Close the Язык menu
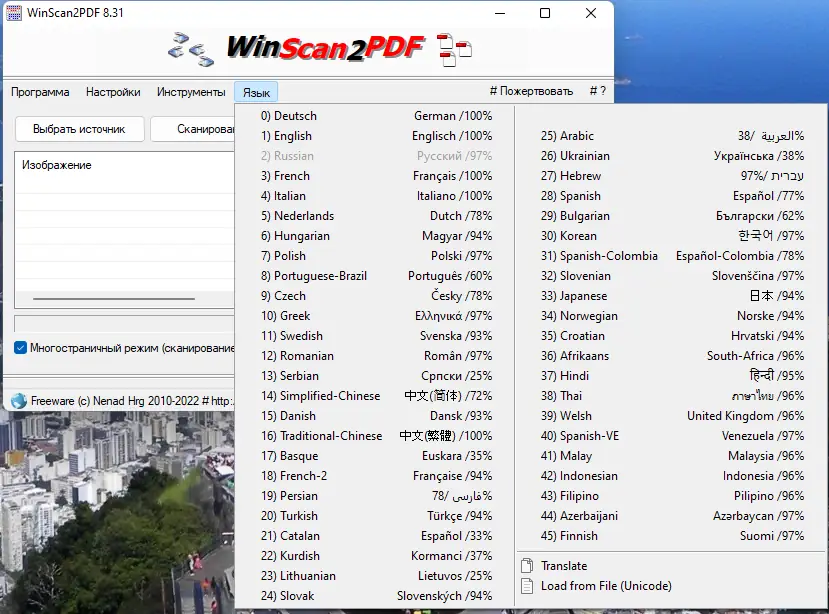This screenshot has height=614, width=829. pos(256,93)
